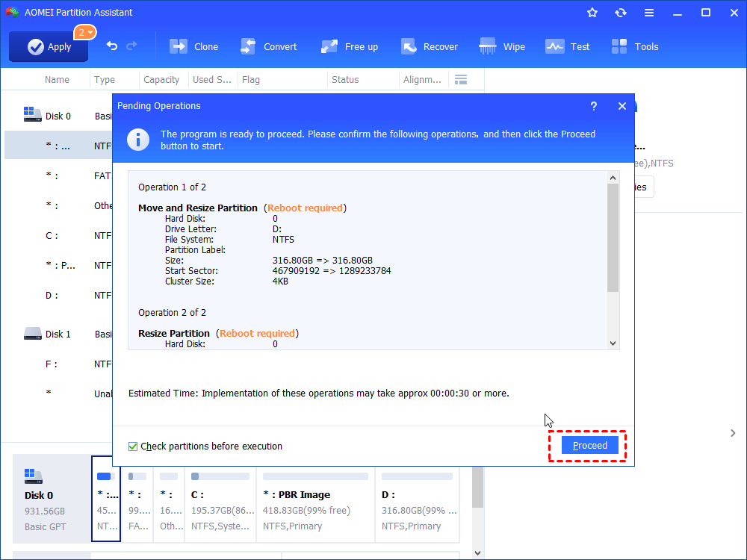Click the Apply button in the toolbar
This screenshot has height=560, width=747.
tap(49, 46)
